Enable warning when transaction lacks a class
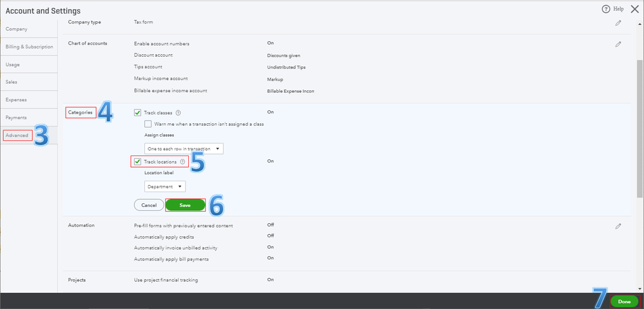Image resolution: width=644 pixels, height=309 pixels. coord(148,124)
